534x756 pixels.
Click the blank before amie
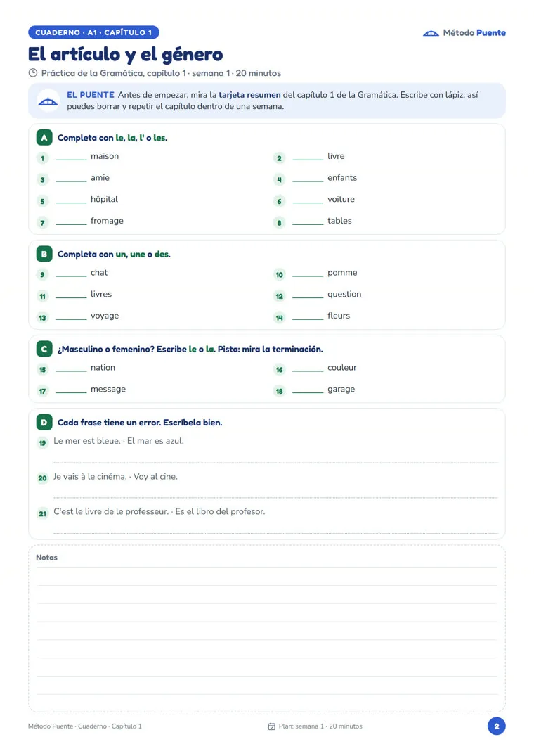[x=71, y=179]
